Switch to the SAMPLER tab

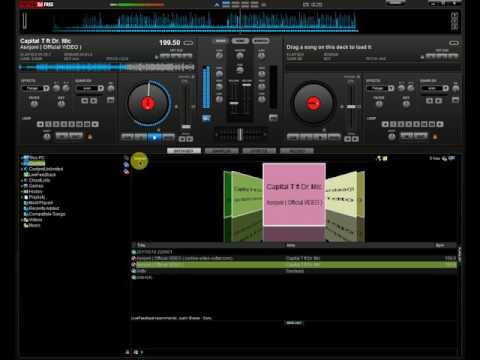tap(222, 151)
